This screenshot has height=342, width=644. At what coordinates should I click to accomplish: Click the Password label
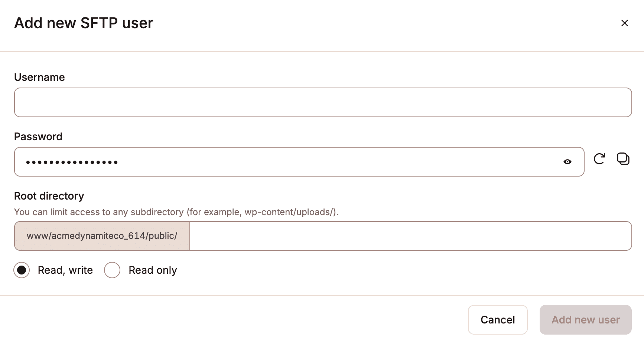coord(38,137)
